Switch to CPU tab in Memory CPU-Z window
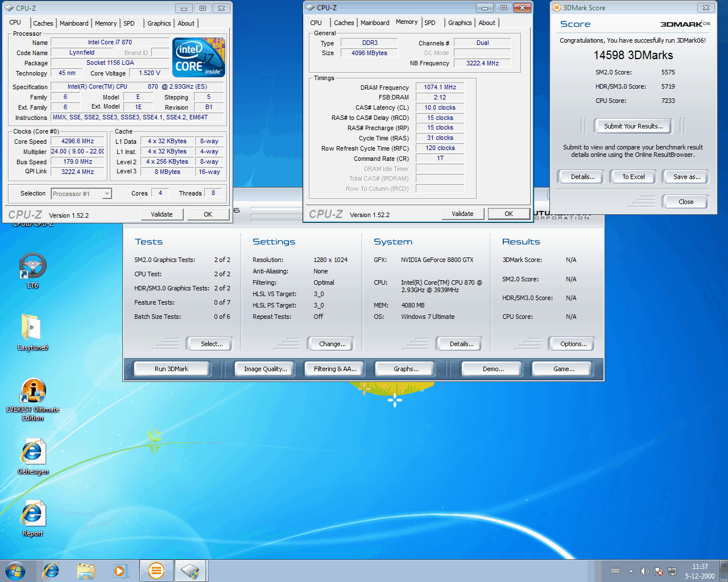Screen dimensions: 728x582 (x=316, y=23)
